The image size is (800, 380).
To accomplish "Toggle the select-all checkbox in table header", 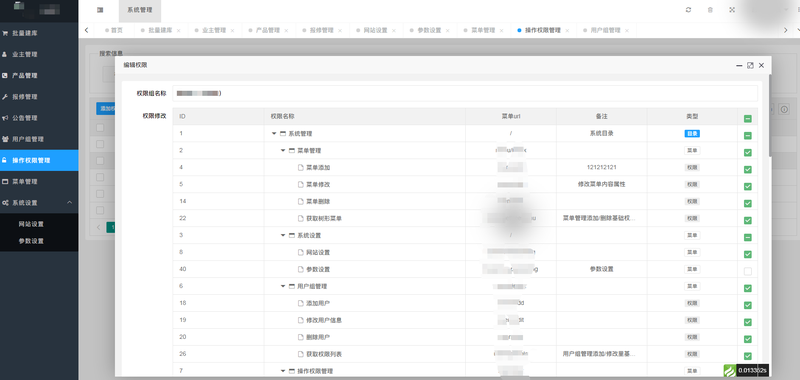I will click(x=747, y=119).
